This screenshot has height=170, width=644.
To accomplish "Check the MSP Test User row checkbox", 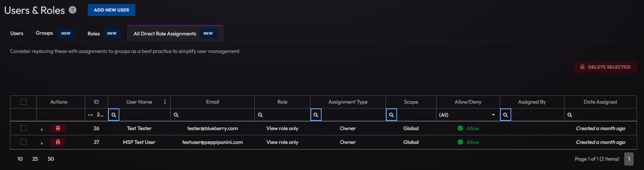I will coord(23,142).
